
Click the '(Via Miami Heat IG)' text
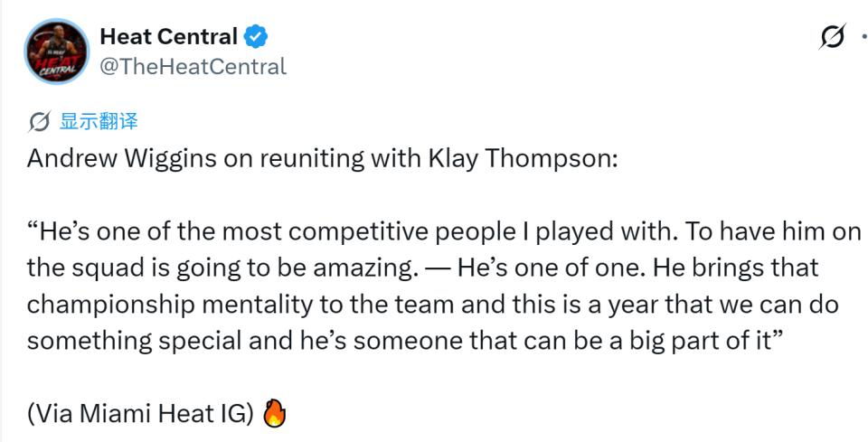click(141, 414)
